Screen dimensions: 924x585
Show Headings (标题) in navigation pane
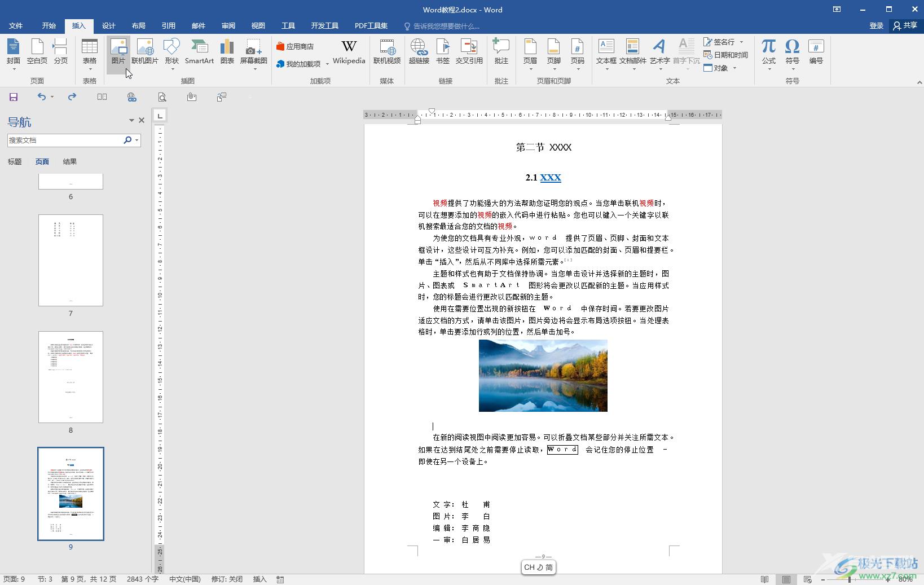coord(15,162)
